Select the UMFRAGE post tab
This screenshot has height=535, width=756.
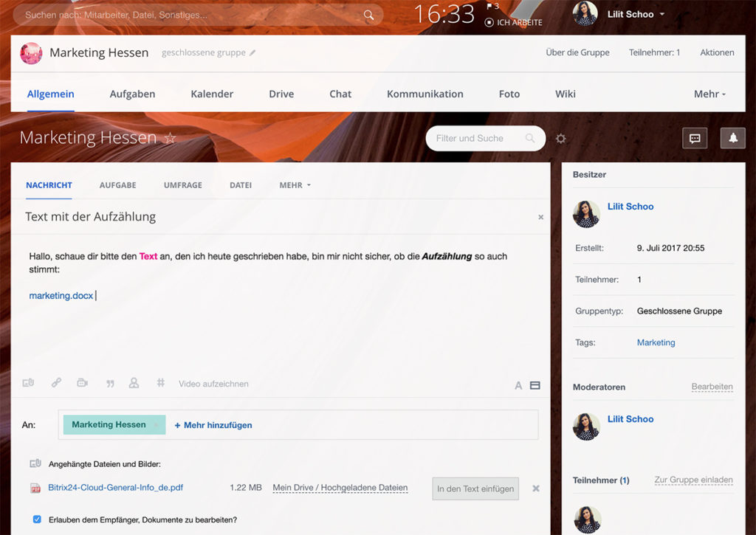[x=183, y=185]
